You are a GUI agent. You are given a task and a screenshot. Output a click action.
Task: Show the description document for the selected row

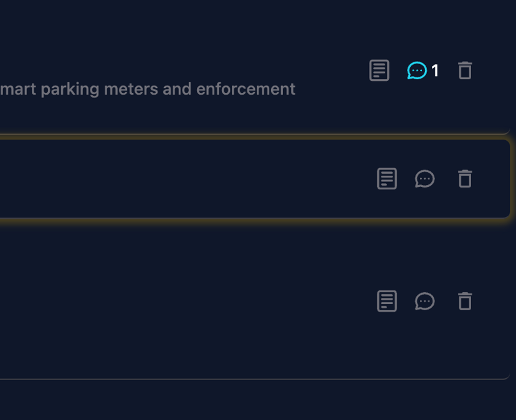pos(386,179)
